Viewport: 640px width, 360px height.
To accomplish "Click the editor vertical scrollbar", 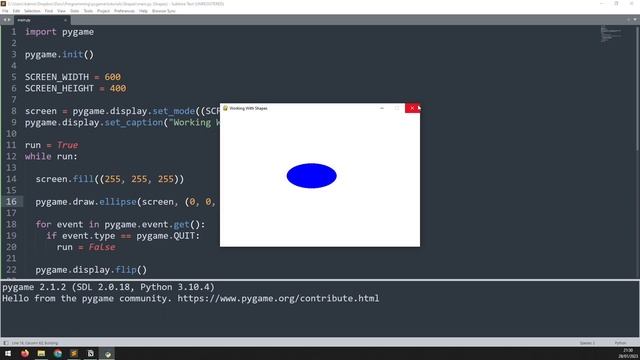I will (x=638, y=88).
